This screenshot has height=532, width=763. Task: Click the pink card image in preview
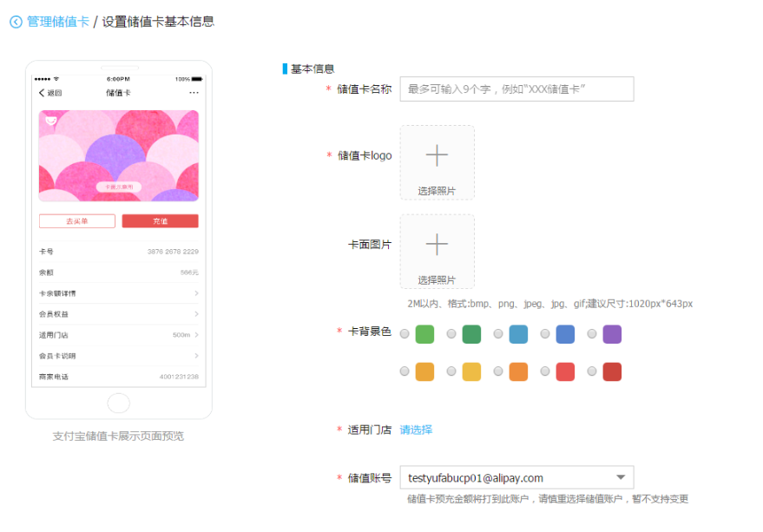[119, 155]
